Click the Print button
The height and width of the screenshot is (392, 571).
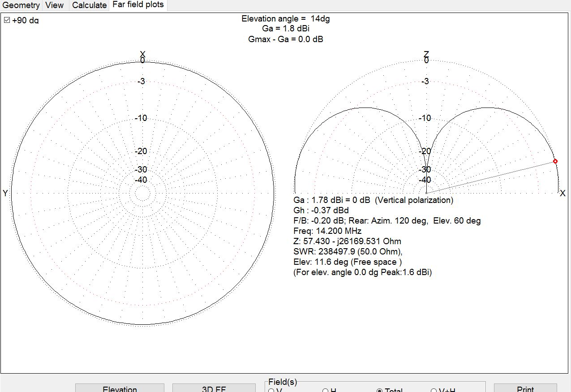click(525, 388)
